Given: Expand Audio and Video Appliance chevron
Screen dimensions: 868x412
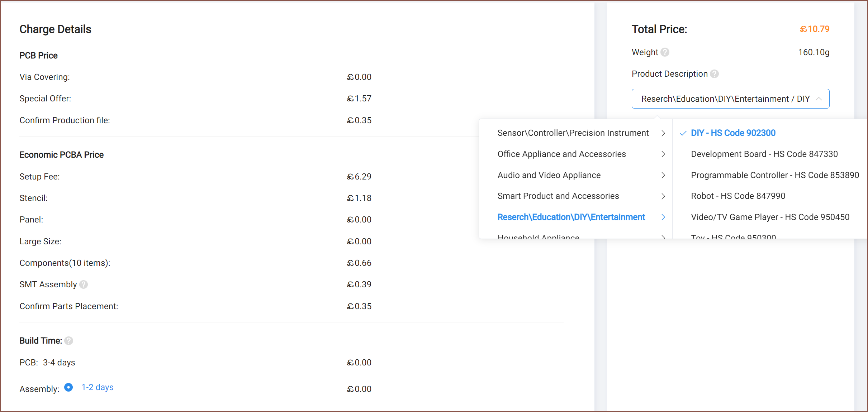Looking at the screenshot, I should coord(663,175).
